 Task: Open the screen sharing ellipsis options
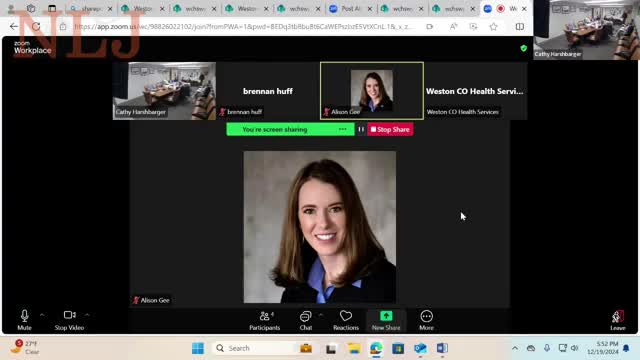342,129
